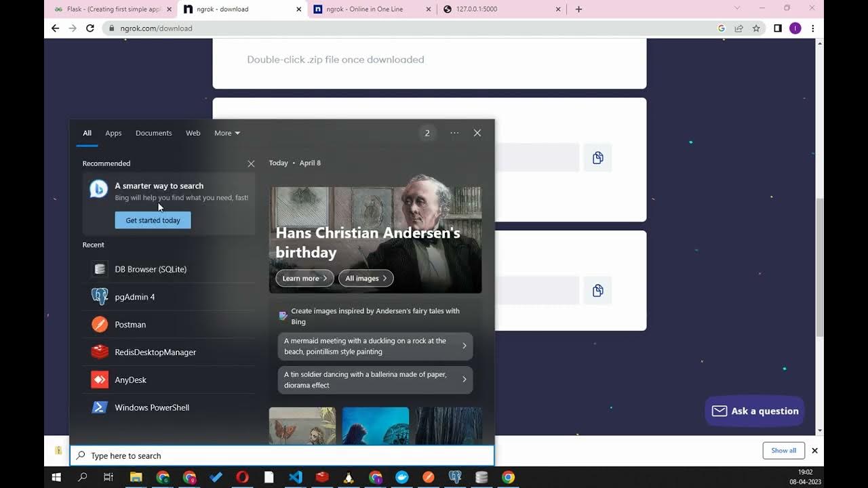Switch to Visual Studio Code in the taskbar

point(296,477)
